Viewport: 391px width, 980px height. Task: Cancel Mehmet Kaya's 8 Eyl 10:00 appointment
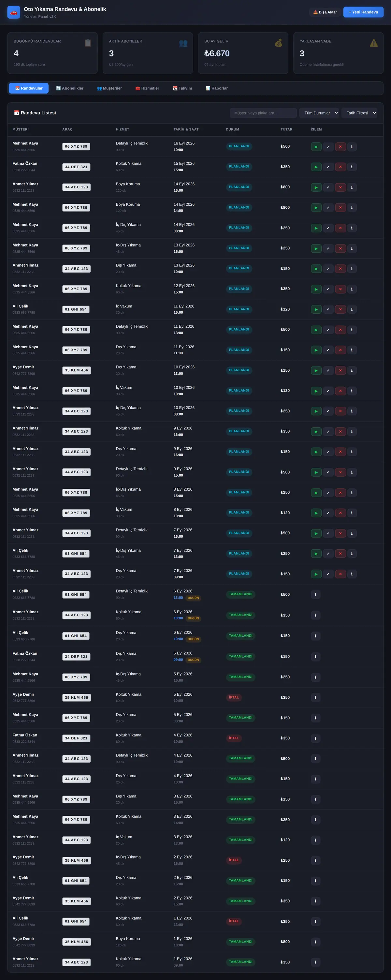click(340, 513)
